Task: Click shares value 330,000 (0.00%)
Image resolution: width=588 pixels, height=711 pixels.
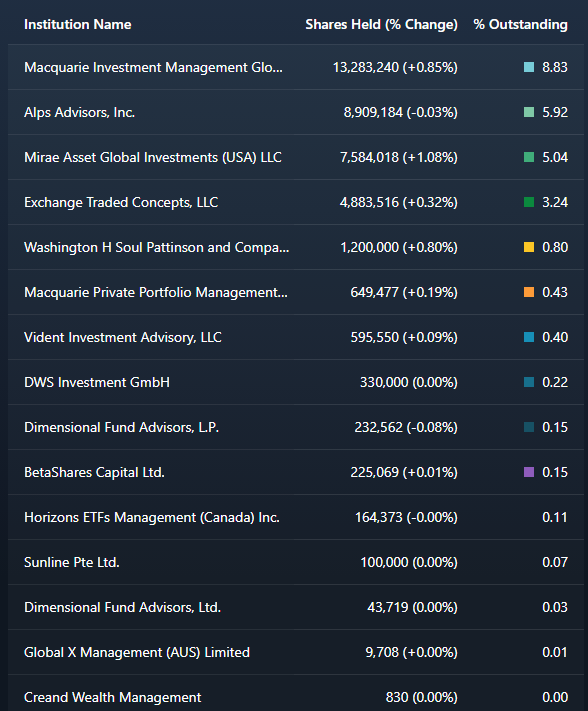Action: click(x=409, y=382)
